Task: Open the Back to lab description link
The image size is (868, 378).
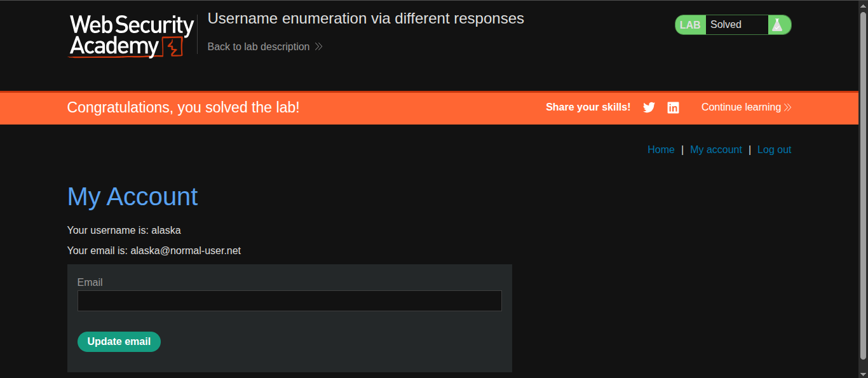Action: click(259, 46)
